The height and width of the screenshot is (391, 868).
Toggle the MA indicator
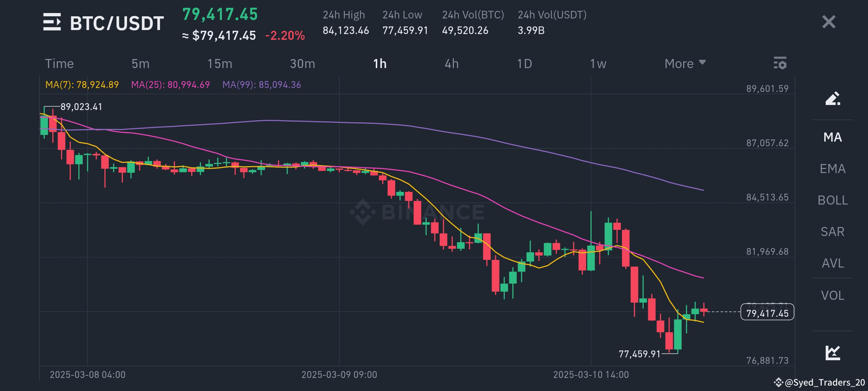click(833, 137)
